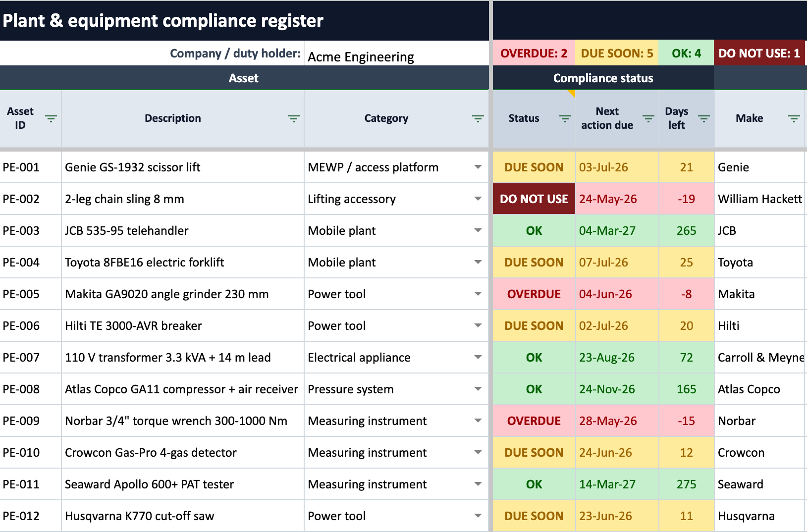Select the DUE SOON: 5 summary cell
The width and height of the screenshot is (807, 532).
617,53
